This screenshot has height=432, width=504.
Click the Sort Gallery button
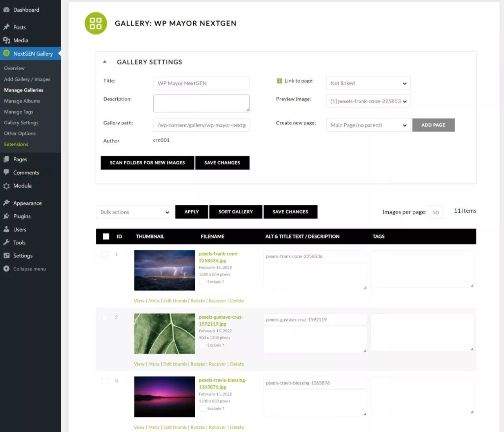[x=235, y=212]
